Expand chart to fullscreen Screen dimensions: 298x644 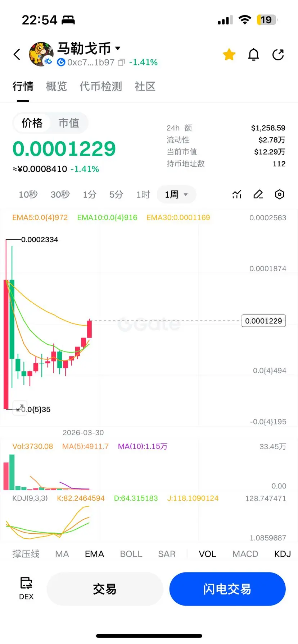point(20,408)
